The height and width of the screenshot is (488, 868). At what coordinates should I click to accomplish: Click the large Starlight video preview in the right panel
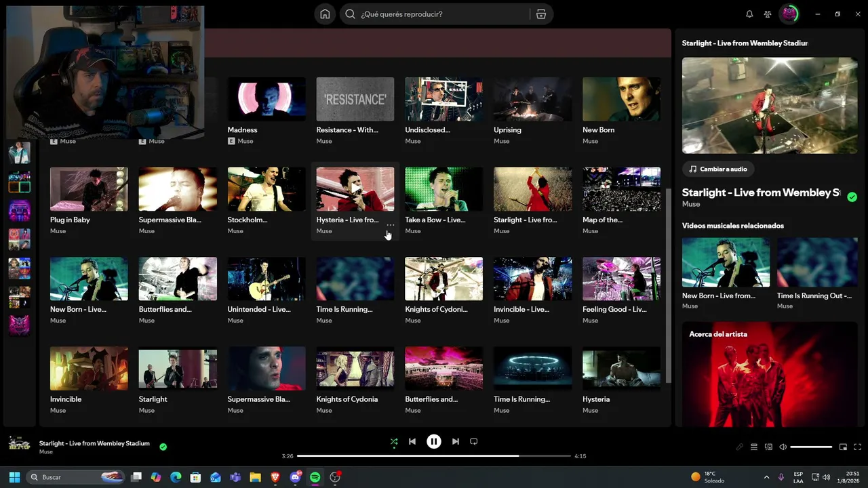[x=770, y=105]
